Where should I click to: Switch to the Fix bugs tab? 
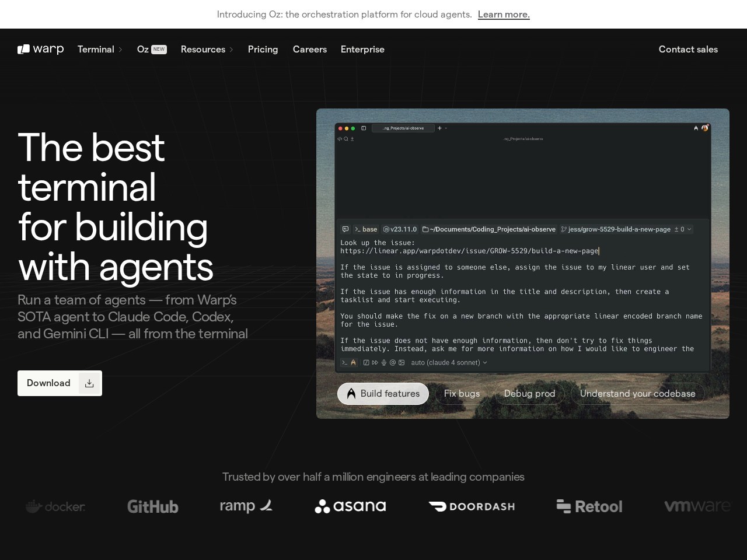coord(462,394)
